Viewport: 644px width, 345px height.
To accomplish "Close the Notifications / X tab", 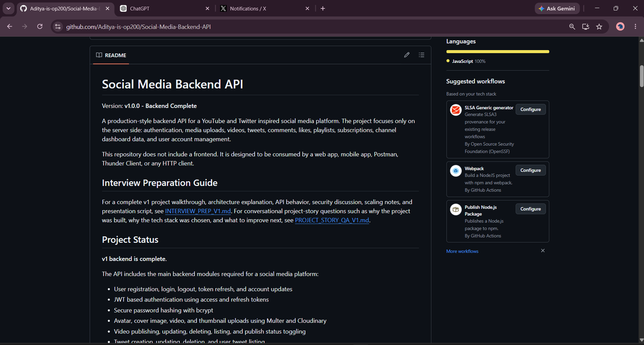I will (308, 9).
